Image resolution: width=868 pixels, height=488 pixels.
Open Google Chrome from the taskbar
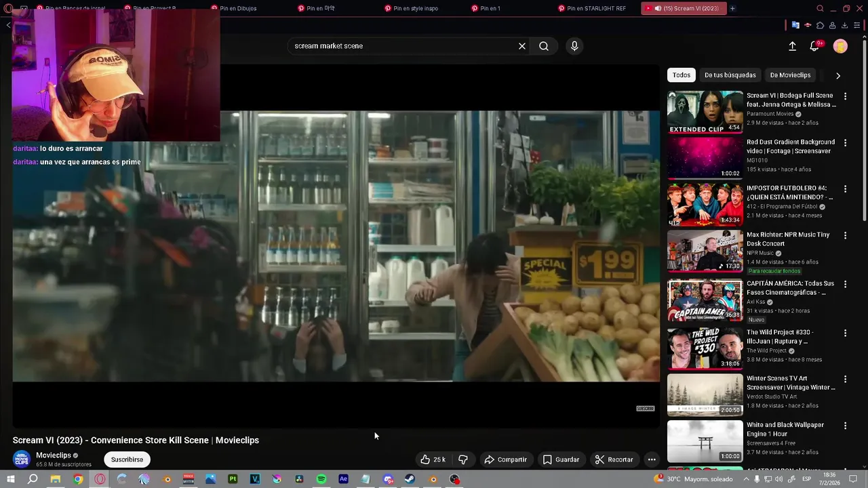(78, 479)
